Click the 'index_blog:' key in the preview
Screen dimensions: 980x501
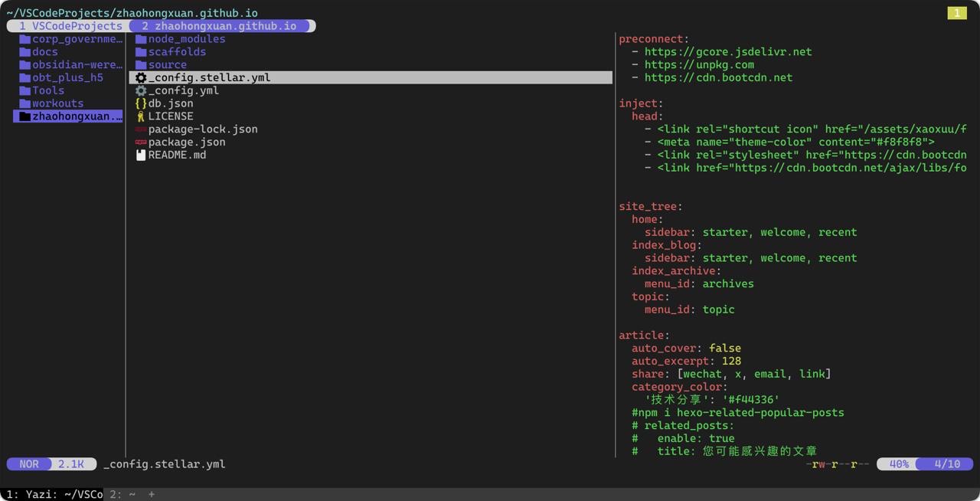(x=667, y=245)
